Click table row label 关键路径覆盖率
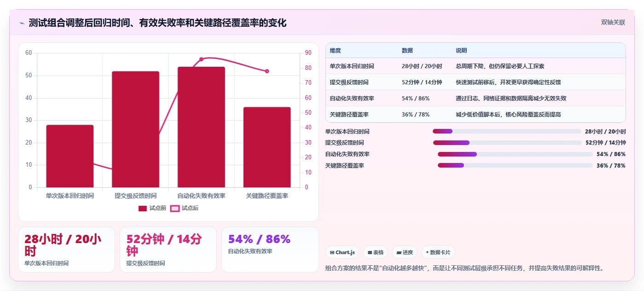The image size is (644, 291). 349,115
